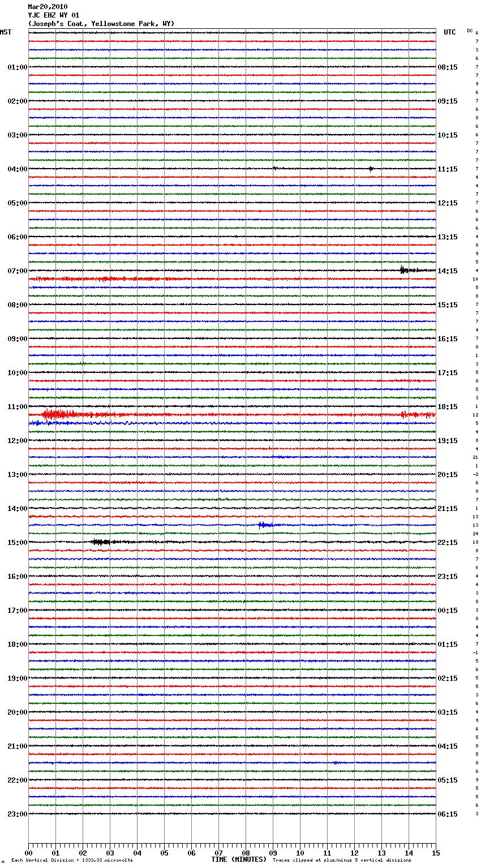Click the 11:00 MST hour label
481x868 pixels.
18,407
